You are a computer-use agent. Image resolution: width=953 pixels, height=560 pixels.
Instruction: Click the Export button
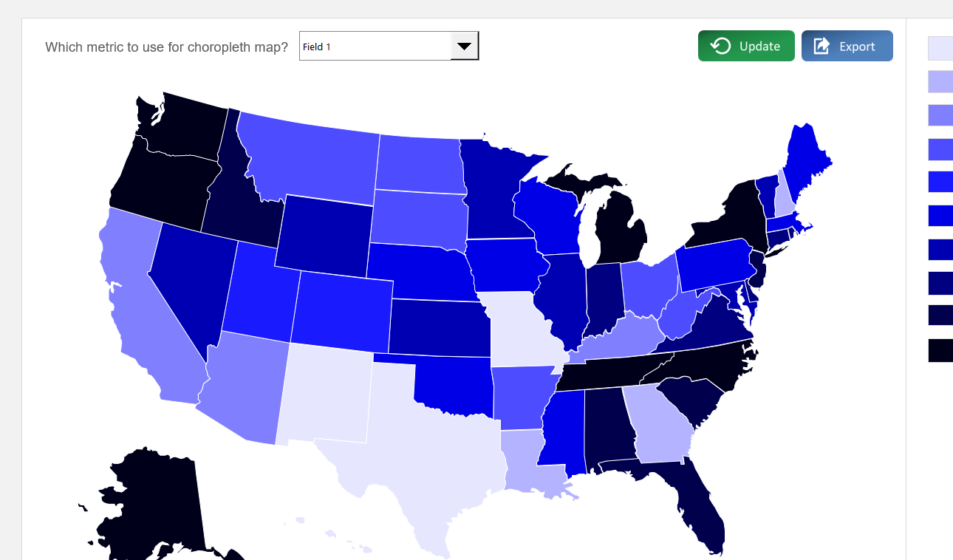click(847, 45)
